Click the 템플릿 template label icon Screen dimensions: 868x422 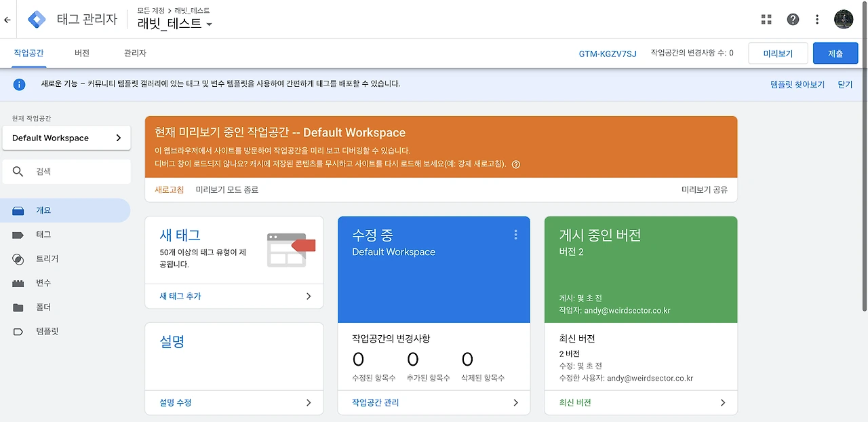pyautogui.click(x=18, y=332)
